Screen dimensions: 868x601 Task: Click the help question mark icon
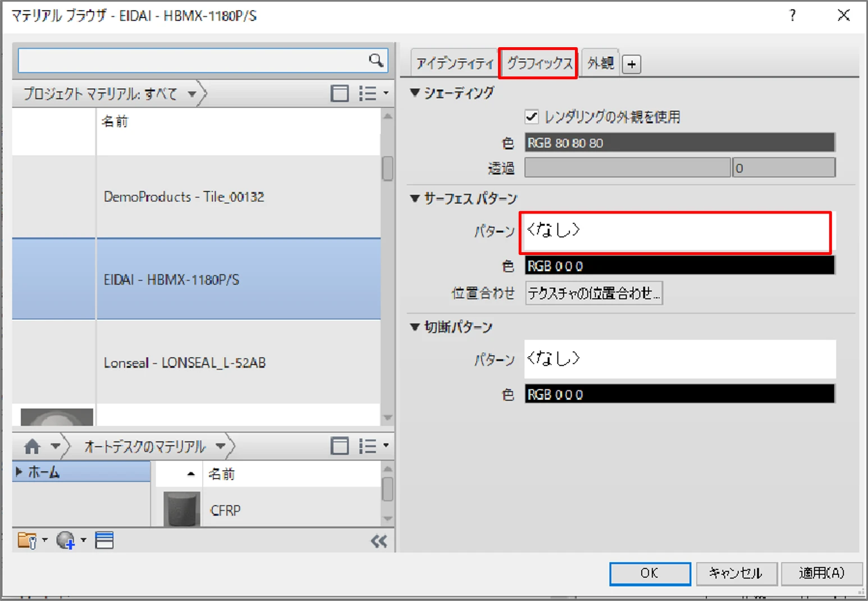click(x=792, y=15)
